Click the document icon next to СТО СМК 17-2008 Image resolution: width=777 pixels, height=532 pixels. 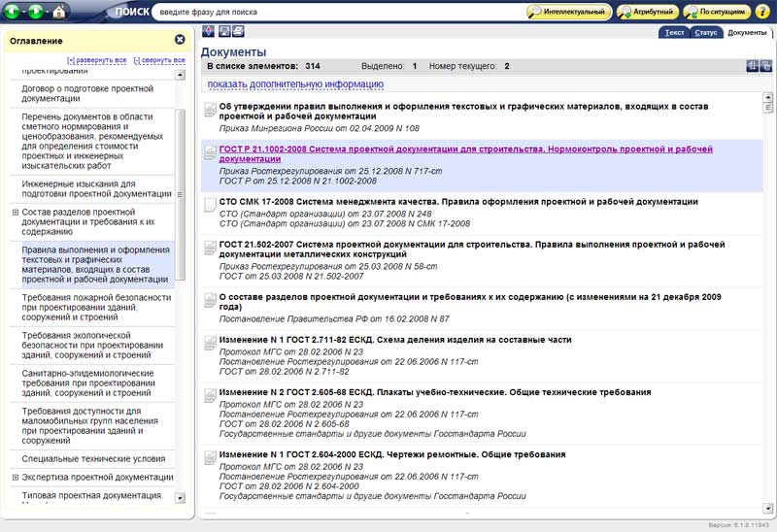pos(210,206)
